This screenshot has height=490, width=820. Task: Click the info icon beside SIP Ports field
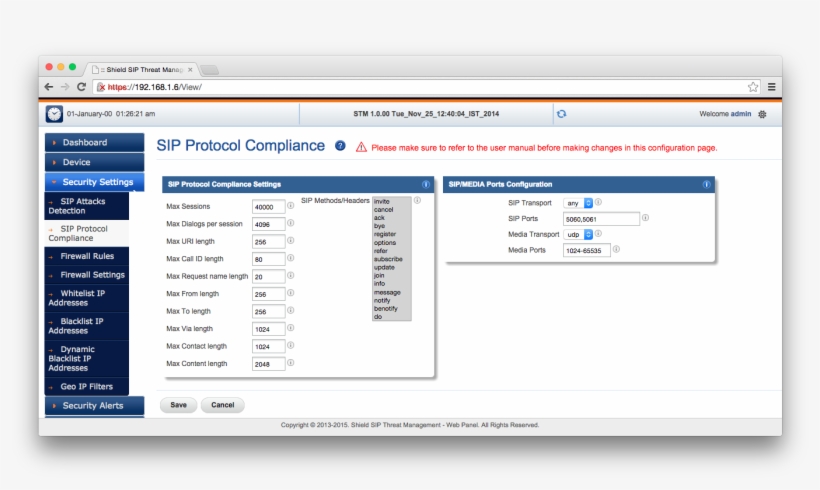pos(645,218)
